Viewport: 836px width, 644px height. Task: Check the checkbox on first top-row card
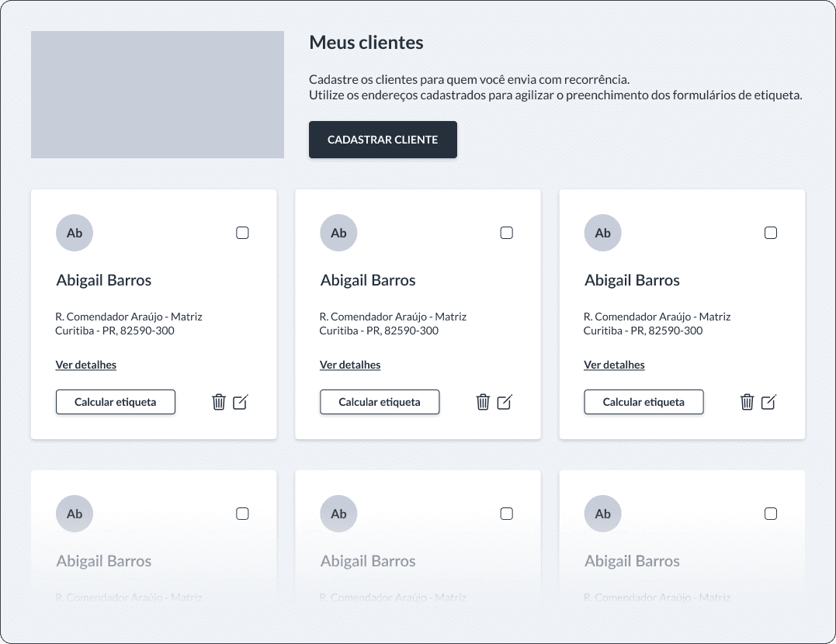click(x=243, y=233)
